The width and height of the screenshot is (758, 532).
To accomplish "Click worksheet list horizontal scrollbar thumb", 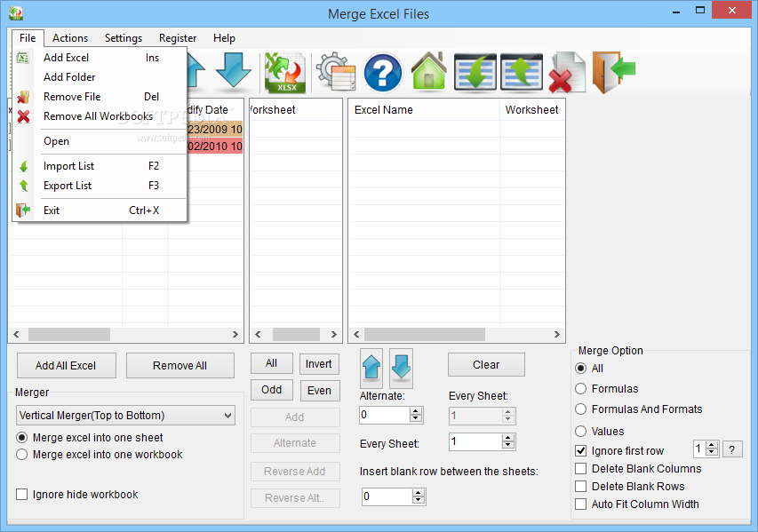I will point(296,334).
